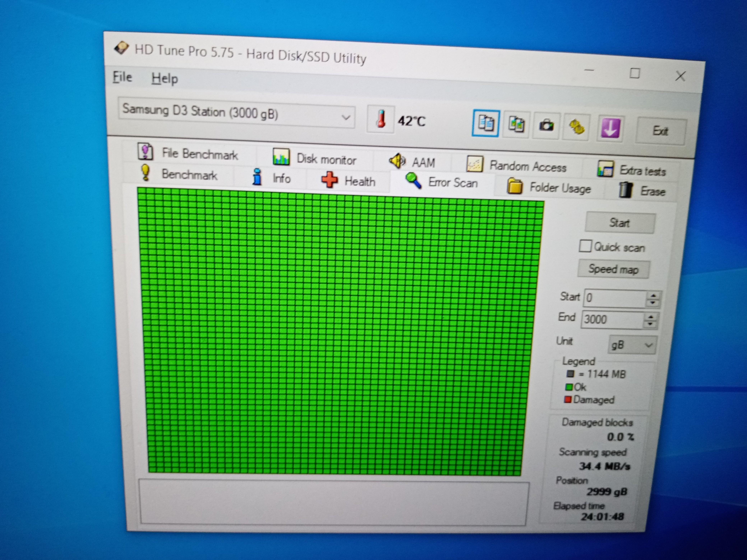Decrease the Start value with down arrow

tap(653, 303)
